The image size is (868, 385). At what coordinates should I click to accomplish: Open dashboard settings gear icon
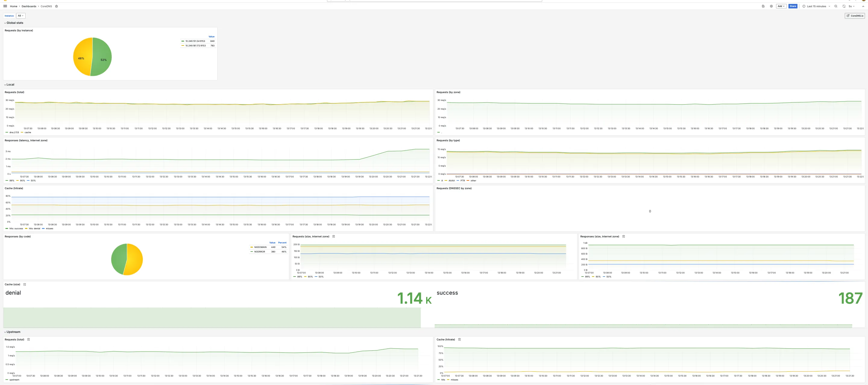coord(771,6)
